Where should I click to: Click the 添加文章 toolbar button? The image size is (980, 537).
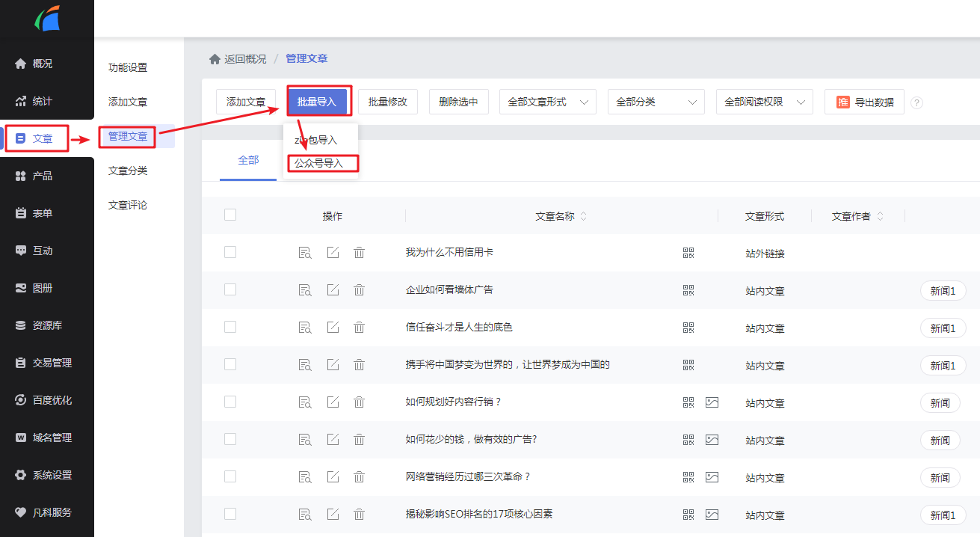pos(246,102)
